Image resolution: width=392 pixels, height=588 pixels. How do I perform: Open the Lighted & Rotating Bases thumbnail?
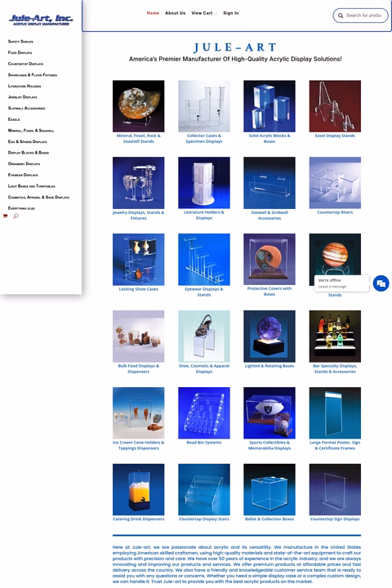pos(269,336)
